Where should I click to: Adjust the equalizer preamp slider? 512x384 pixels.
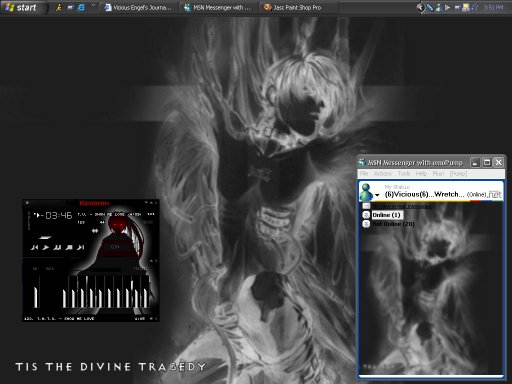point(36,297)
